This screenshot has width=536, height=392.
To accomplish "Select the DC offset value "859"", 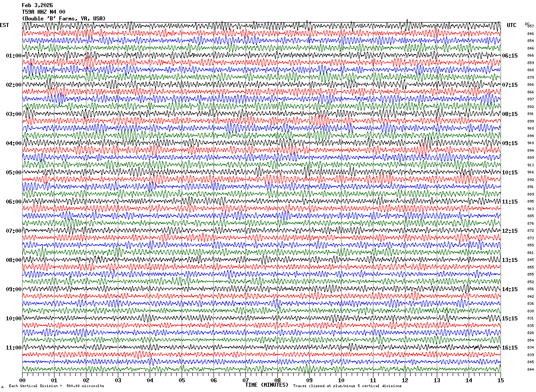I will (x=531, y=63).
